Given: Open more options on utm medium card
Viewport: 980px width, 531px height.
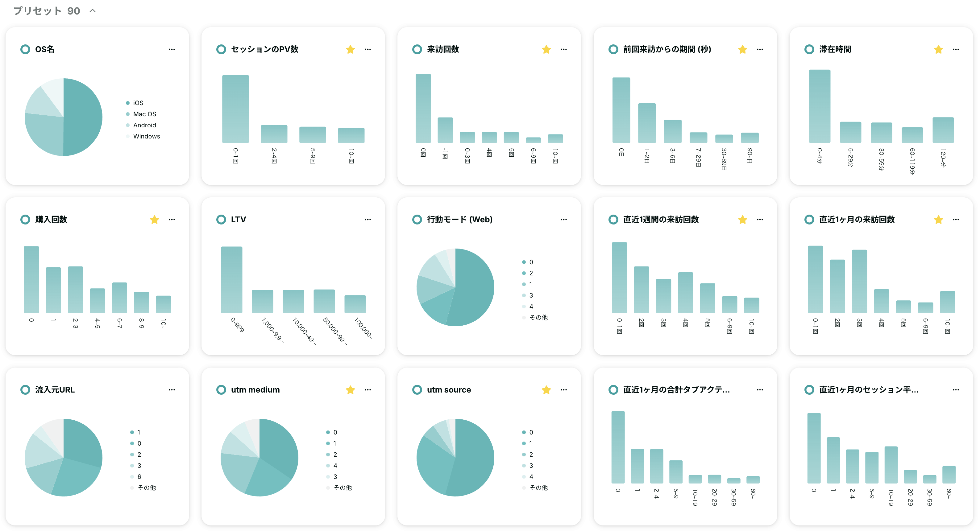Looking at the screenshot, I should (367, 390).
